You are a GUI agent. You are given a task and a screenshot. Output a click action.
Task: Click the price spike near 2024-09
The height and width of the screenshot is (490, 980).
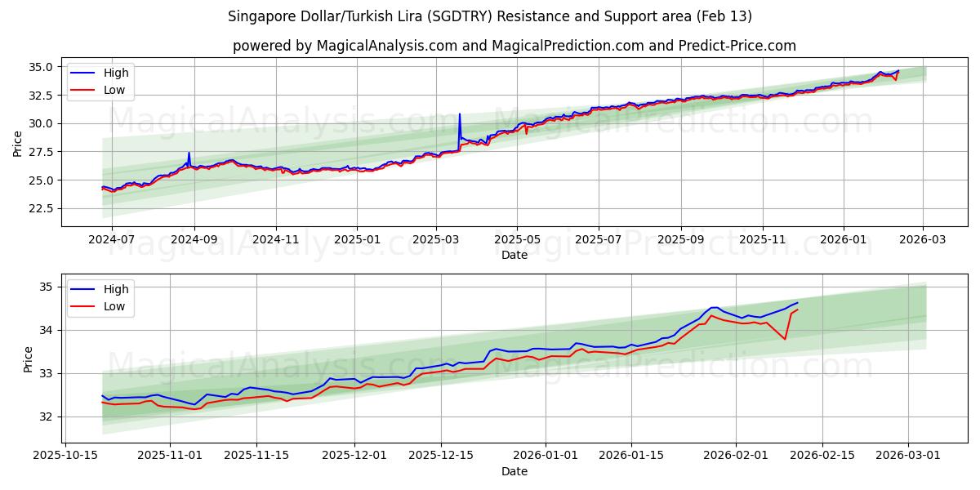point(189,153)
